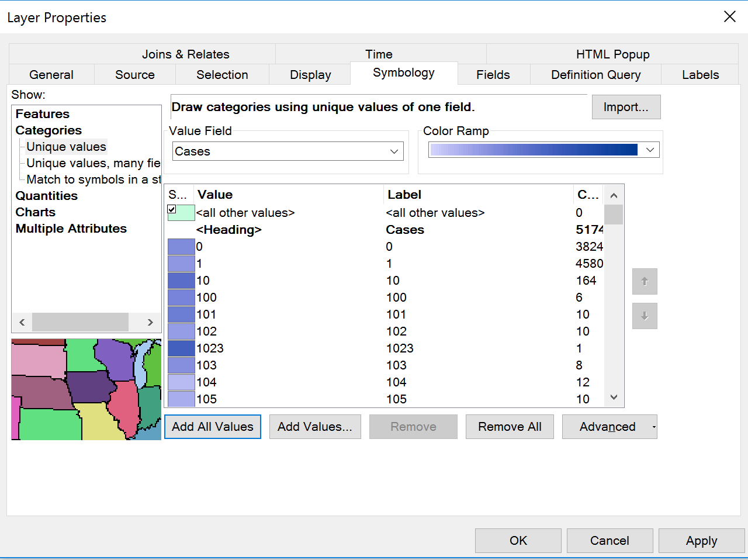
Task: Select Match to symbols in a style
Action: click(x=93, y=179)
